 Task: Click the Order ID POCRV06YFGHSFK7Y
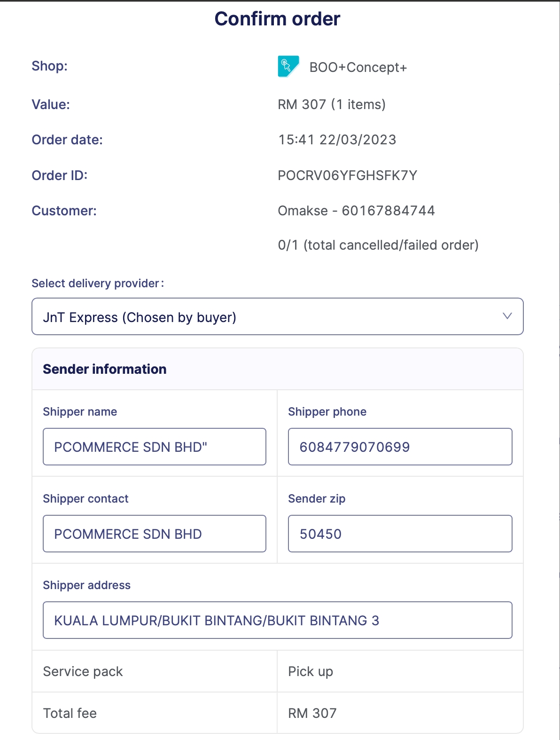(347, 175)
